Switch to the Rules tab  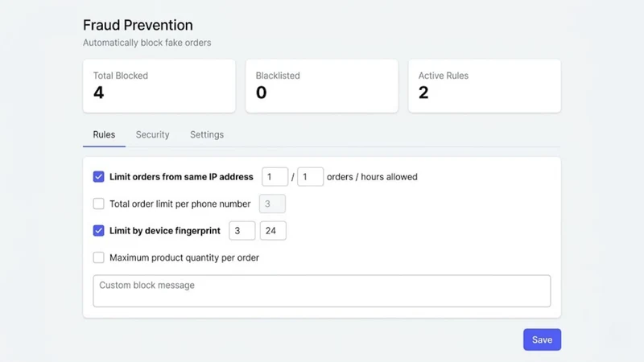pos(104,134)
